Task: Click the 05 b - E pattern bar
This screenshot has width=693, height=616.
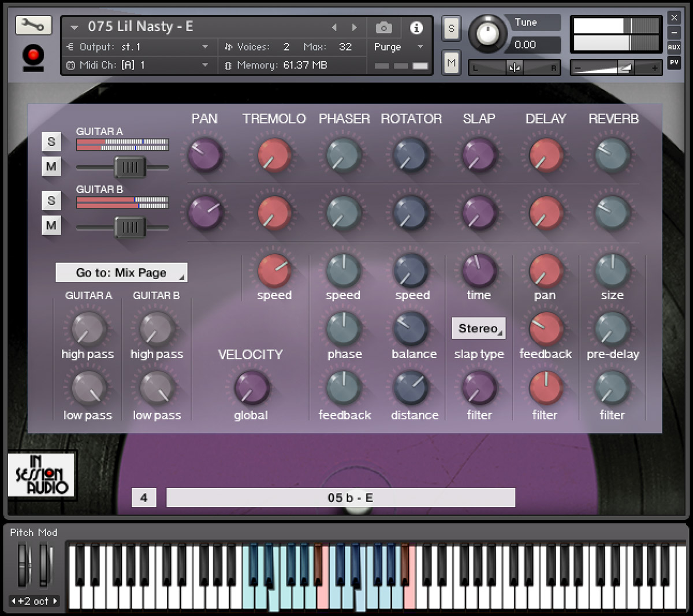Action: coord(341,498)
